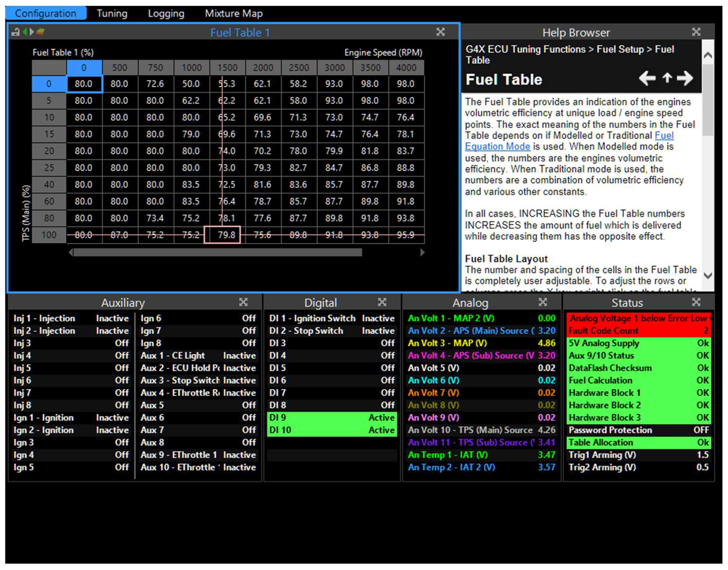The image size is (728, 570).
Task: Click the white right arrow in Fuel Table header
Action: [32, 32]
